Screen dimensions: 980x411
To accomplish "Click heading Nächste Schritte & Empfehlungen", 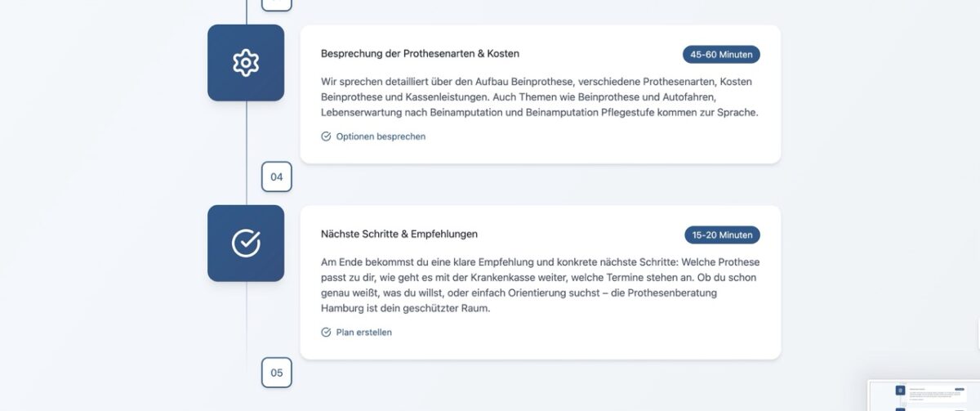I will click(399, 235).
